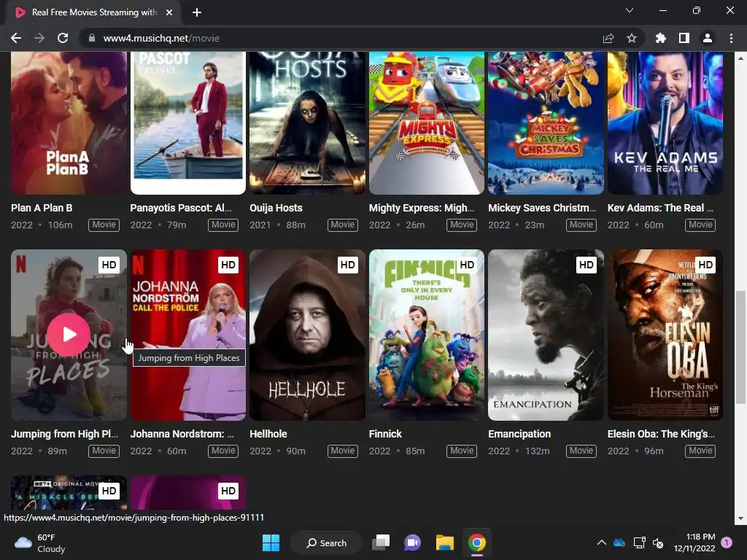Expand the tab search chevron
The width and height of the screenshot is (747, 560).
pyautogui.click(x=630, y=10)
